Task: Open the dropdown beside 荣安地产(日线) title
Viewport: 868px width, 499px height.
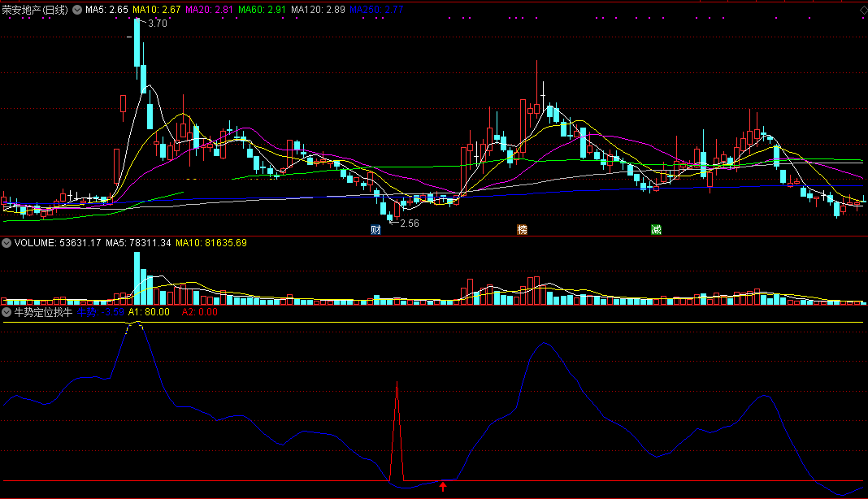Action: (77, 10)
